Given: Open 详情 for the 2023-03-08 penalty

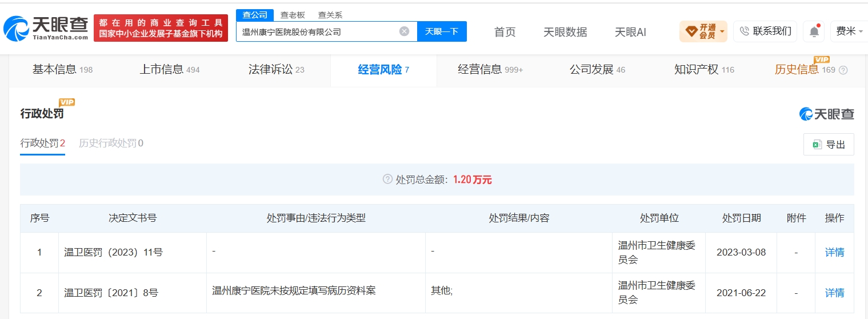Looking at the screenshot, I should [834, 252].
